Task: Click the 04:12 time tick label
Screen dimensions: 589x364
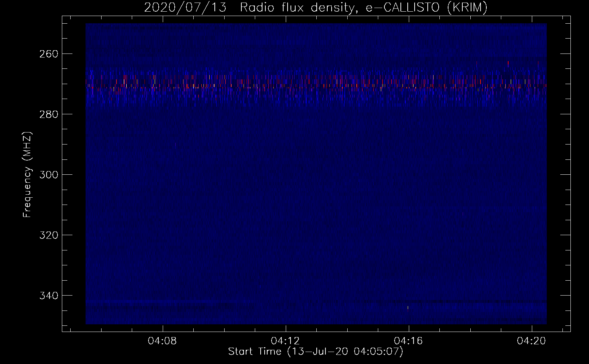Action: (x=285, y=341)
